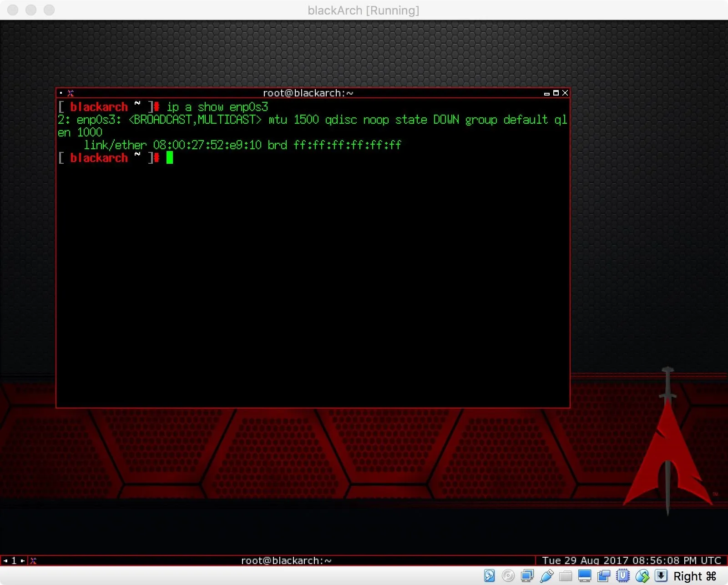This screenshot has height=585, width=728.
Task: Click the mouse integration status icon
Action: click(x=642, y=576)
